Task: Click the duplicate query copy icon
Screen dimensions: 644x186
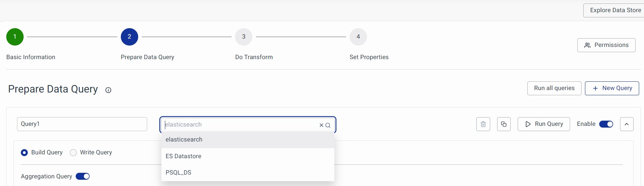Action: [504, 124]
